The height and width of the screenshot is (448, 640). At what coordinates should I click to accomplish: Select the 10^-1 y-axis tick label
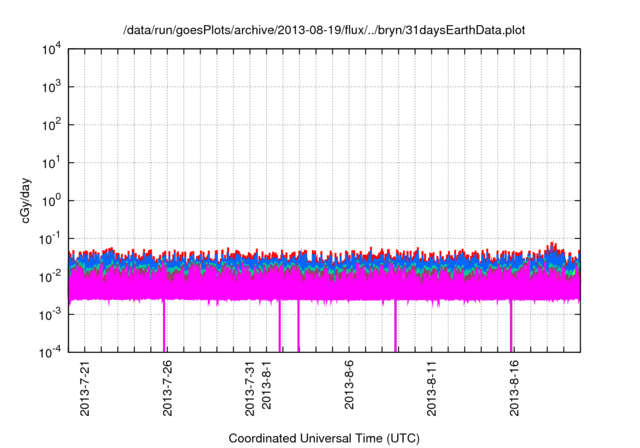pyautogui.click(x=49, y=239)
